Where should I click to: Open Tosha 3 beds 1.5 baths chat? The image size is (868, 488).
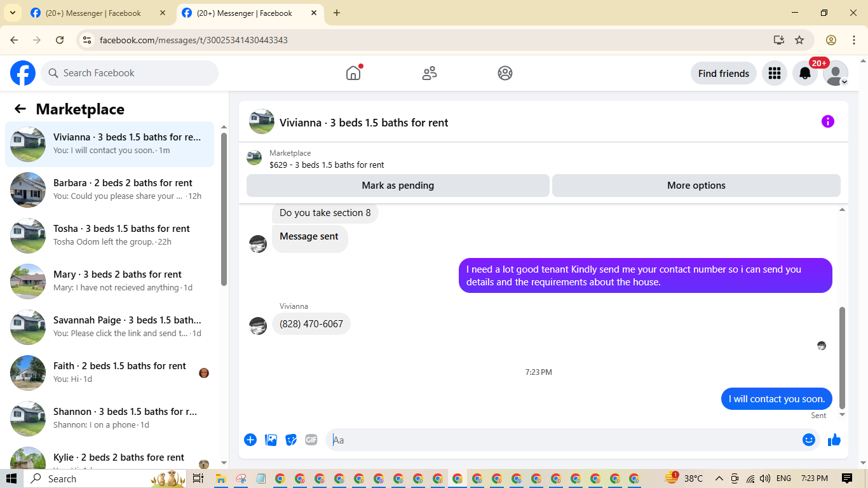coord(110,236)
